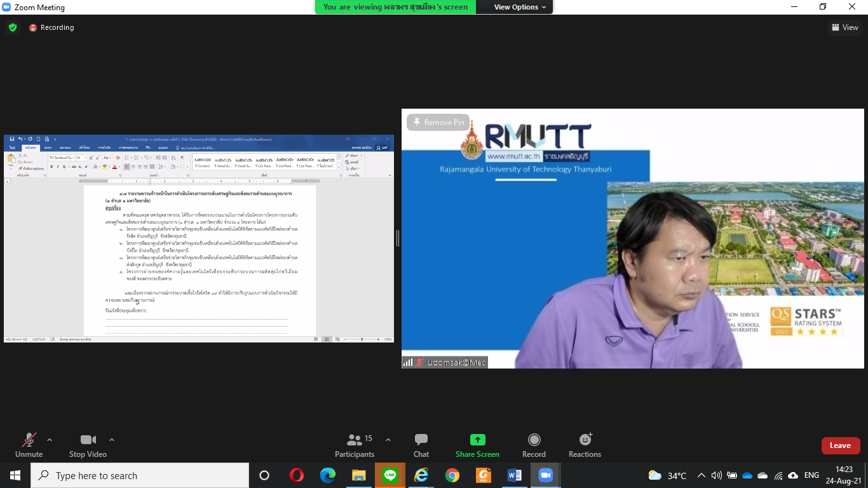Click the Share button in shared Word
The image size is (868, 488).
(382, 147)
